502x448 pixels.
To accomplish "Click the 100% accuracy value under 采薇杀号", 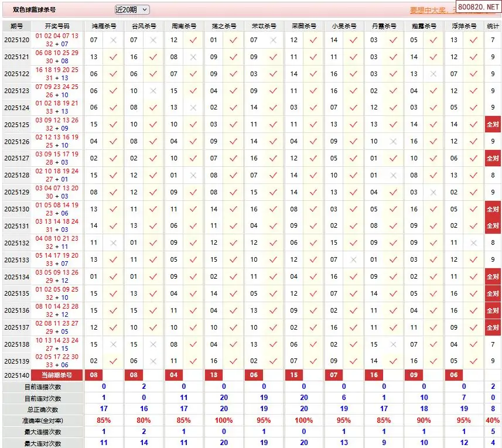I will (304, 420).
